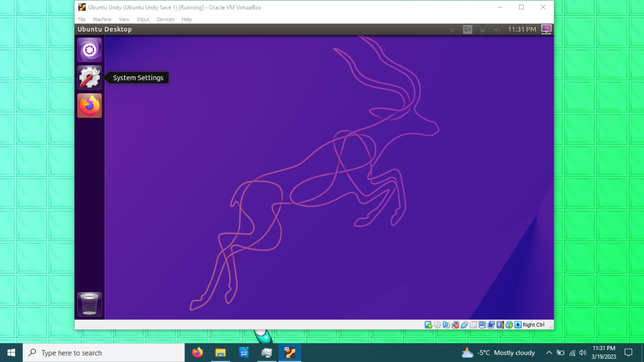Viewport: 644px width, 362px height.
Task: Click the display status icon in VirtualBox
Action: point(482,324)
